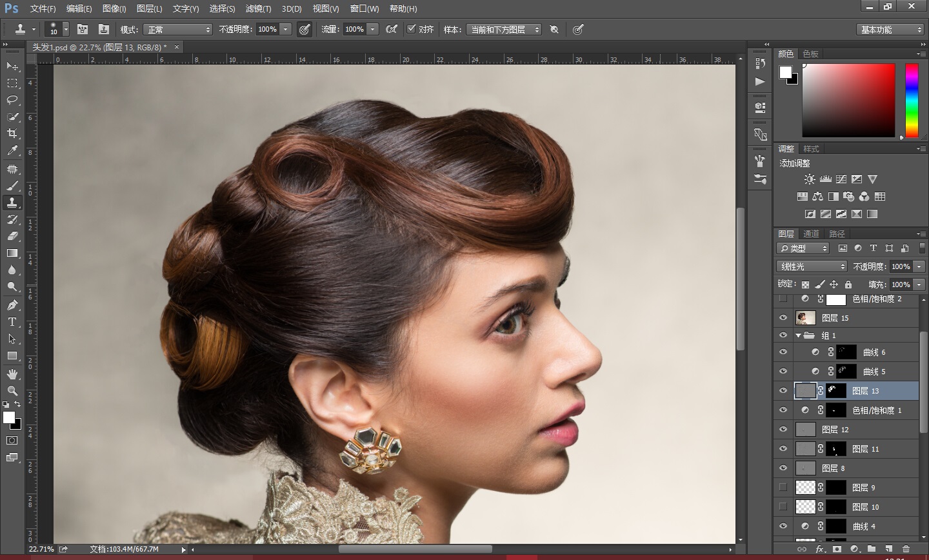
Task: Hide layer 图层 12
Action: coord(783,430)
